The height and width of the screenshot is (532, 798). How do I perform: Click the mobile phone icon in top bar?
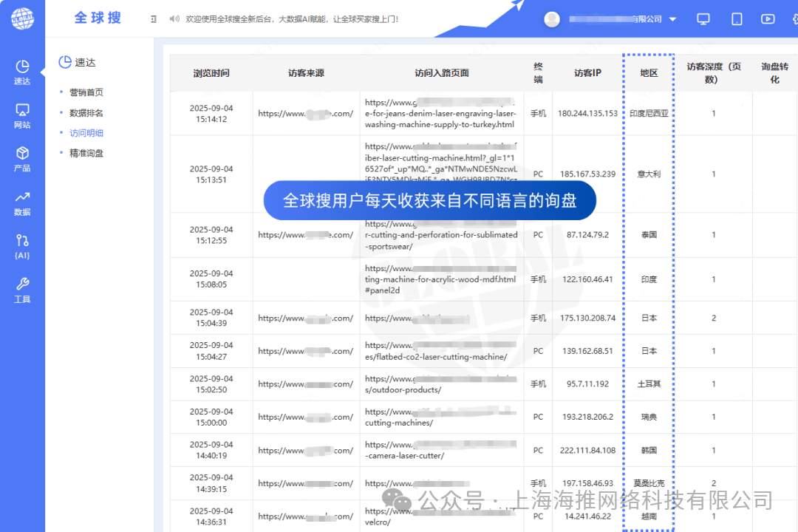point(736,18)
